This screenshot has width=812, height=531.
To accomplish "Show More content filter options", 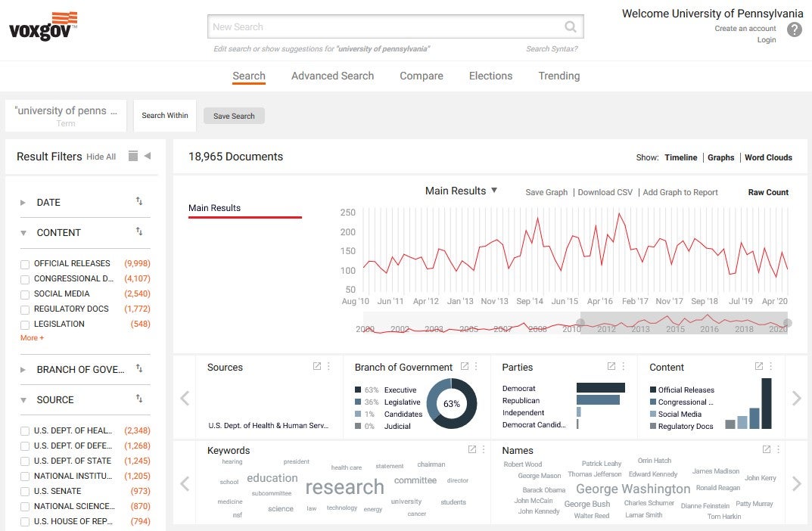I will pyautogui.click(x=32, y=337).
